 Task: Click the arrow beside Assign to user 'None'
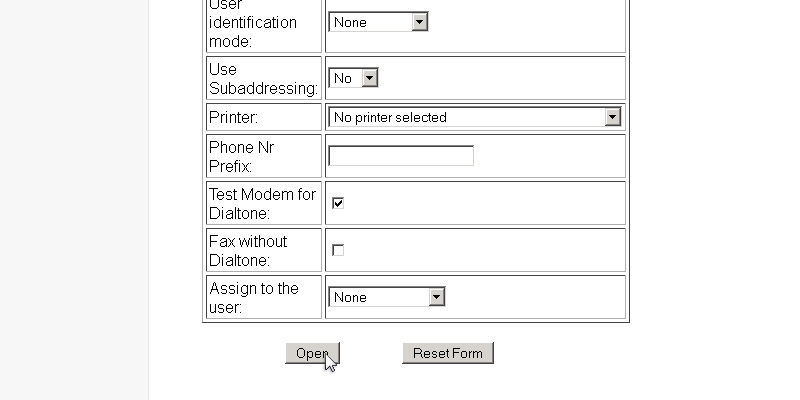click(436, 297)
